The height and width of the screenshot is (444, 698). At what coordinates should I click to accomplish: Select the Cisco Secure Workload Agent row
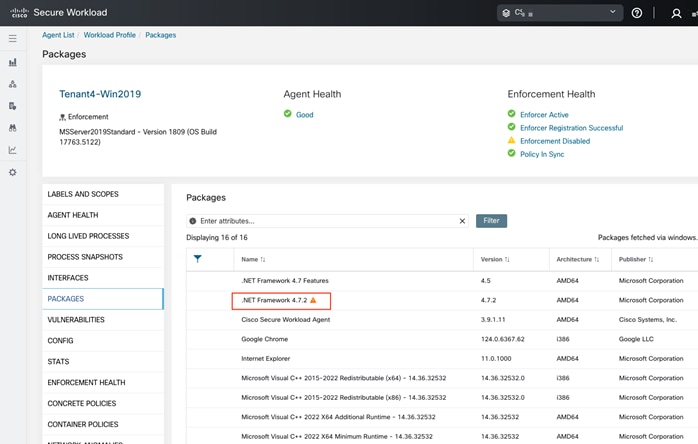442,320
